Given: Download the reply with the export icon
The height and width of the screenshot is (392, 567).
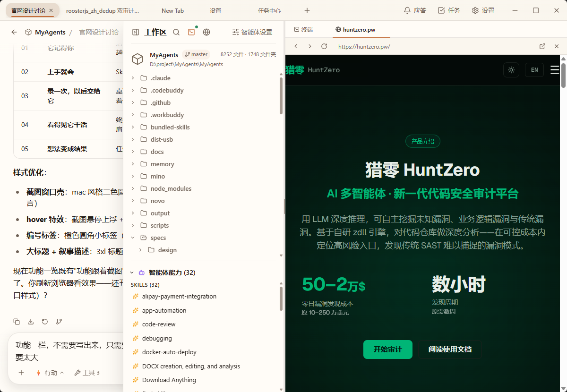Looking at the screenshot, I should (x=31, y=322).
